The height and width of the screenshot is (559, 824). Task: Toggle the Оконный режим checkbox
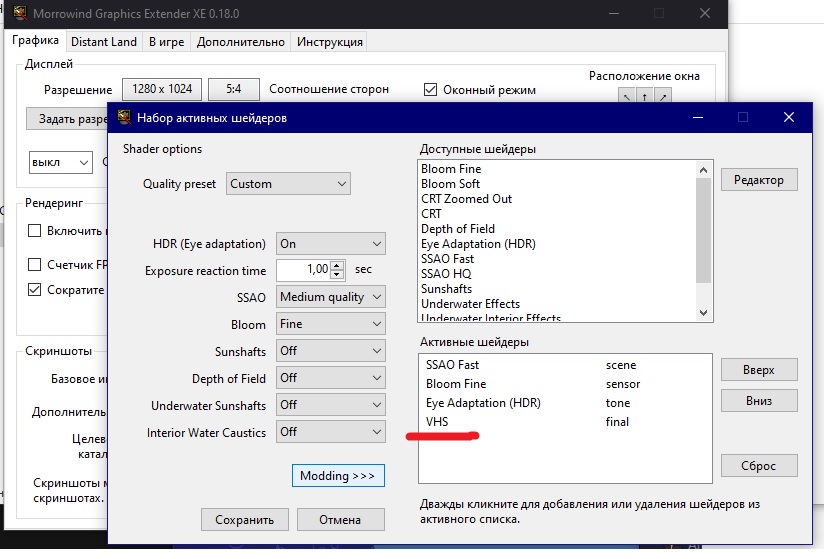430,90
